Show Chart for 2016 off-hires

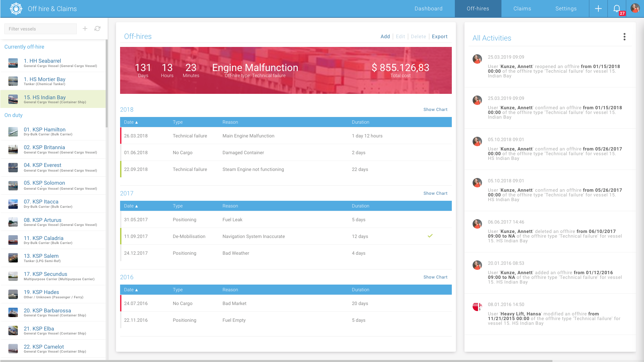(435, 277)
